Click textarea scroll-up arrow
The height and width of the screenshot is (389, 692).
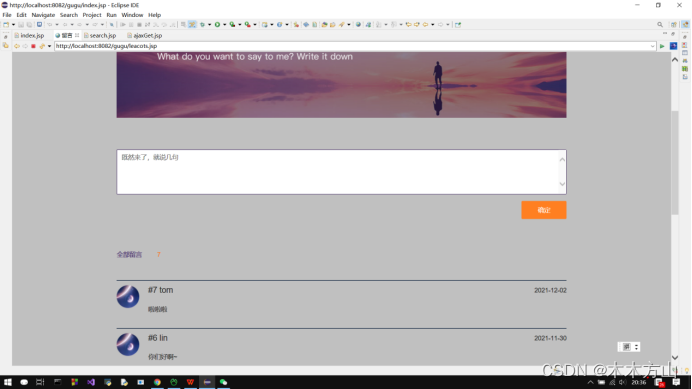coord(562,159)
